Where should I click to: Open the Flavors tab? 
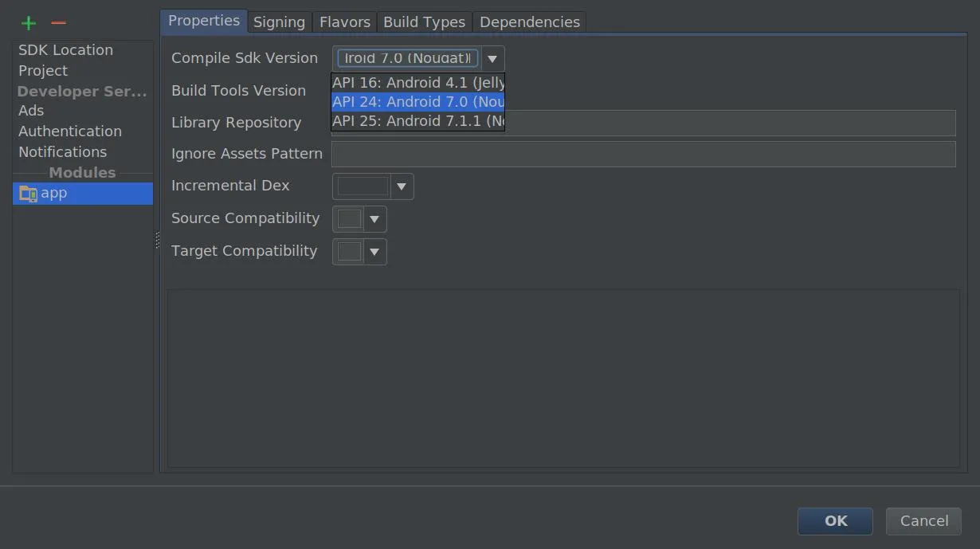344,22
